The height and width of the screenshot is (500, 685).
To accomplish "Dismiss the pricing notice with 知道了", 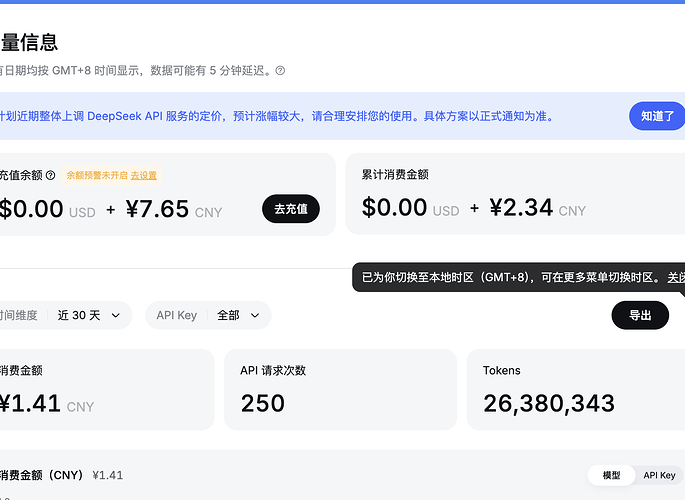I will [657, 116].
